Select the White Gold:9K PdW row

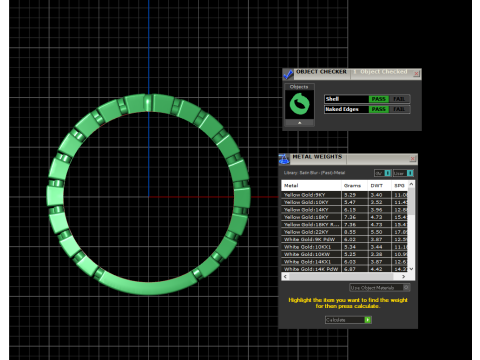tap(344, 239)
